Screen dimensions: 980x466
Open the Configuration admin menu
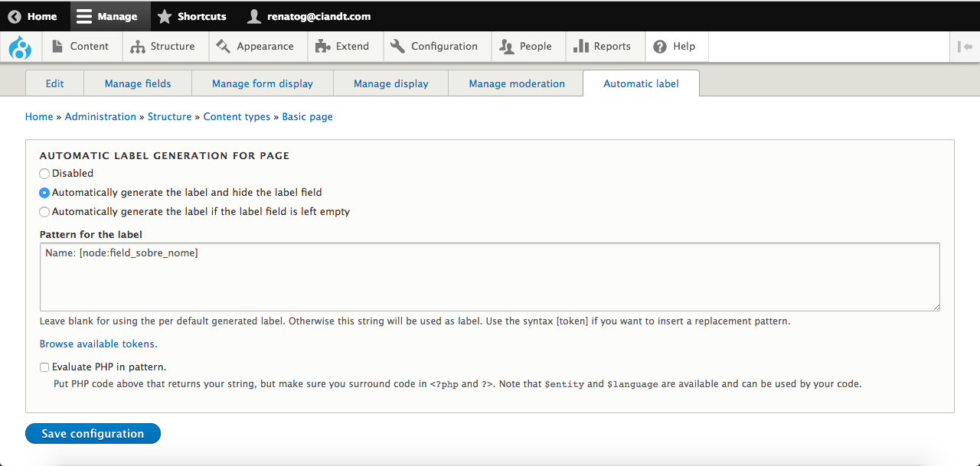[434, 47]
